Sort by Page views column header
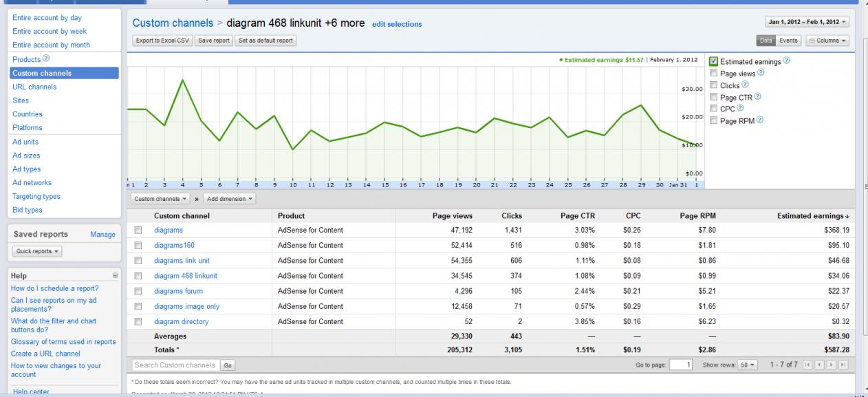The image size is (868, 397). click(452, 216)
